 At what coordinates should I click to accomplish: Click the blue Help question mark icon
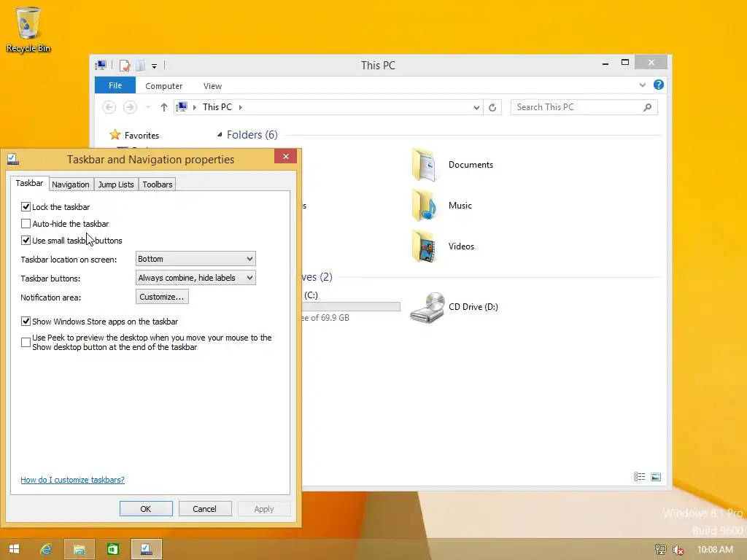[x=659, y=85]
